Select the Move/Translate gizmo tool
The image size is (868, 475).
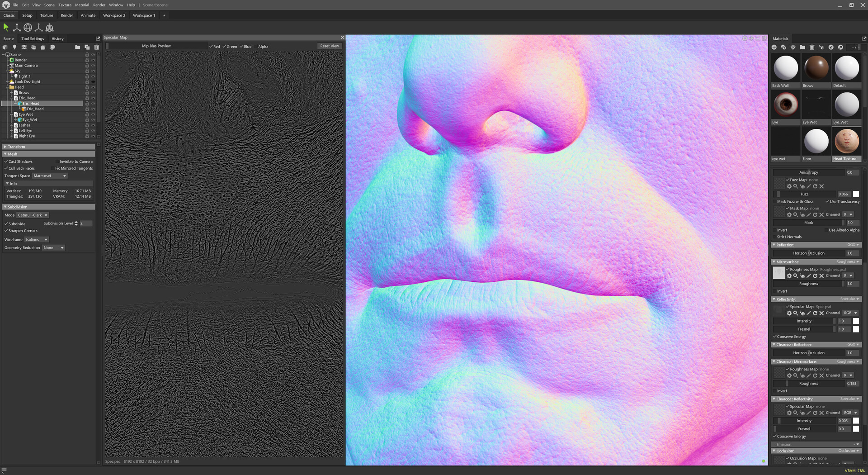pyautogui.click(x=17, y=27)
